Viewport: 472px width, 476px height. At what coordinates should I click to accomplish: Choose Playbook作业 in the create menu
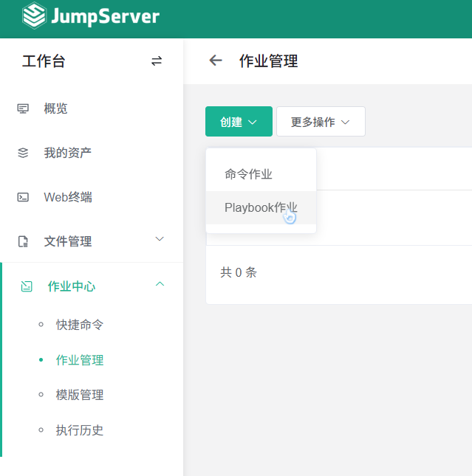[261, 208]
